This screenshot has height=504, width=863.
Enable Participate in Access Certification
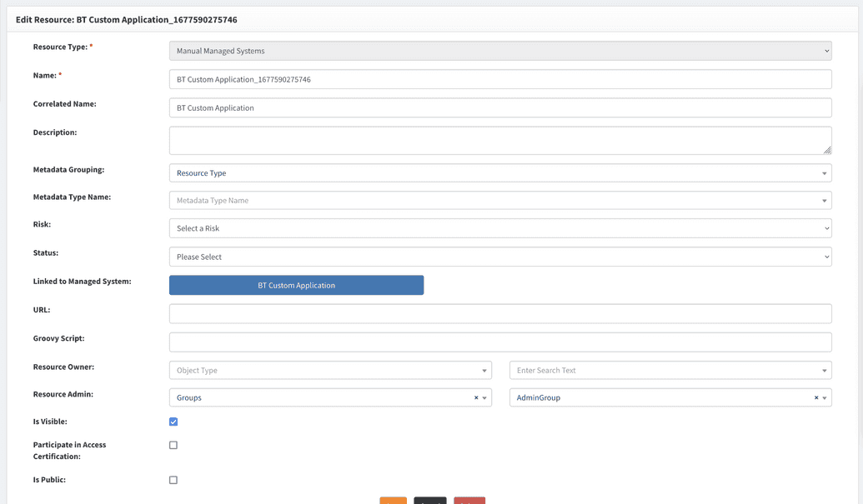point(173,445)
